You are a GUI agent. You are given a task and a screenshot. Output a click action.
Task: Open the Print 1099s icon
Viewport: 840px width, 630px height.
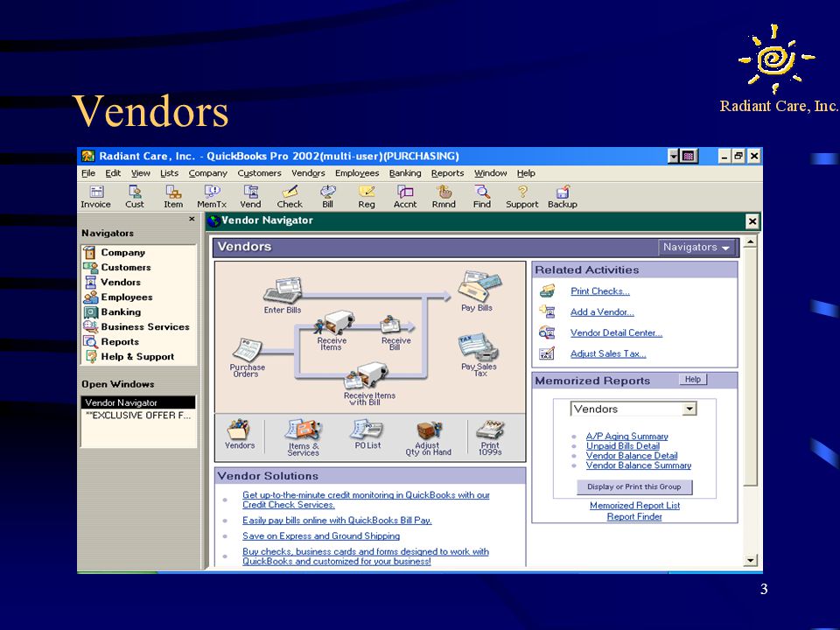(490, 437)
